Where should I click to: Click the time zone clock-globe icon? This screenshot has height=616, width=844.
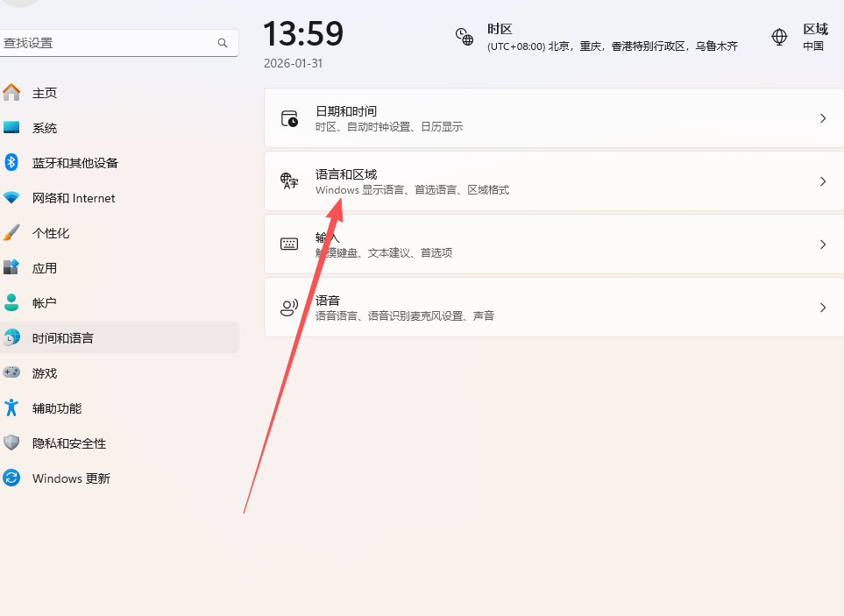465,37
